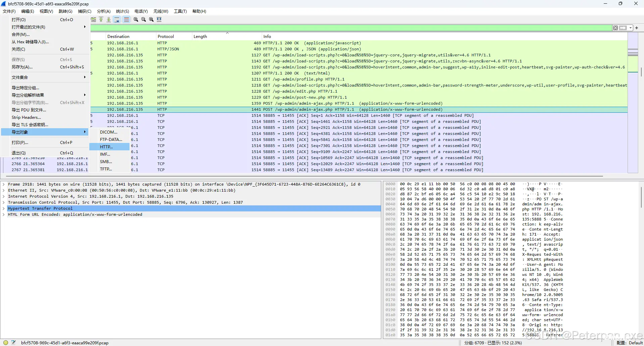Image resolution: width=644 pixels, height=346 pixels.
Task: Select TFTP... in export objects submenu
Action: [109, 169]
